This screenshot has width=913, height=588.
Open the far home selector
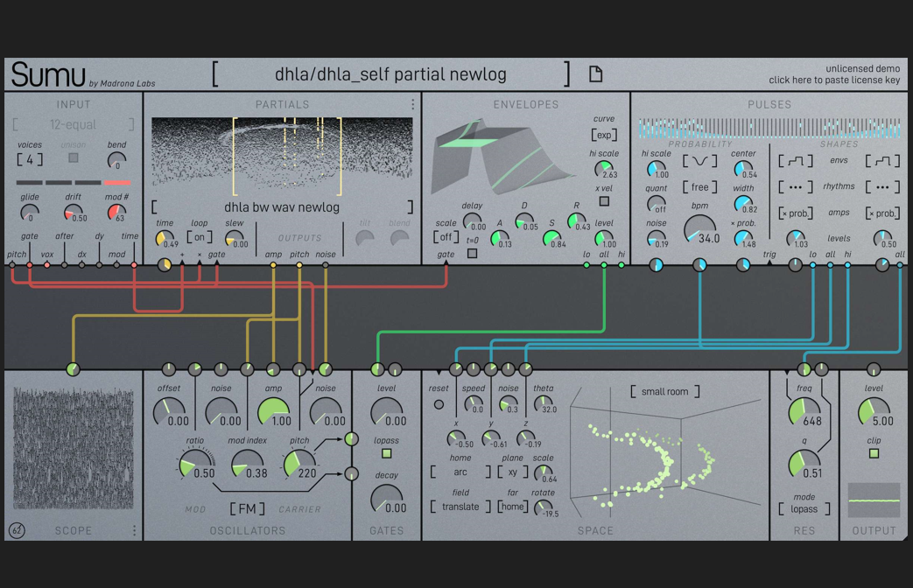[x=512, y=507]
